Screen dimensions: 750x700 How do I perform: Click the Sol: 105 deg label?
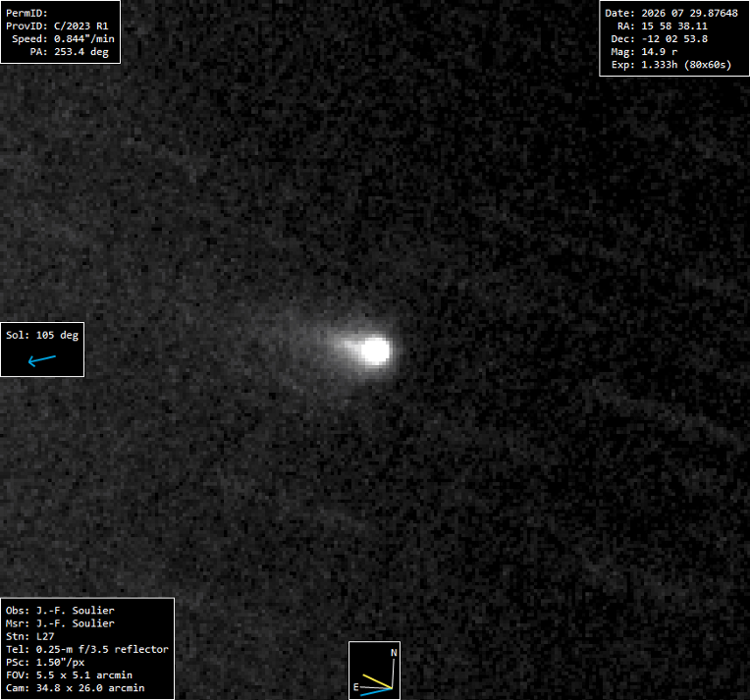click(42, 335)
